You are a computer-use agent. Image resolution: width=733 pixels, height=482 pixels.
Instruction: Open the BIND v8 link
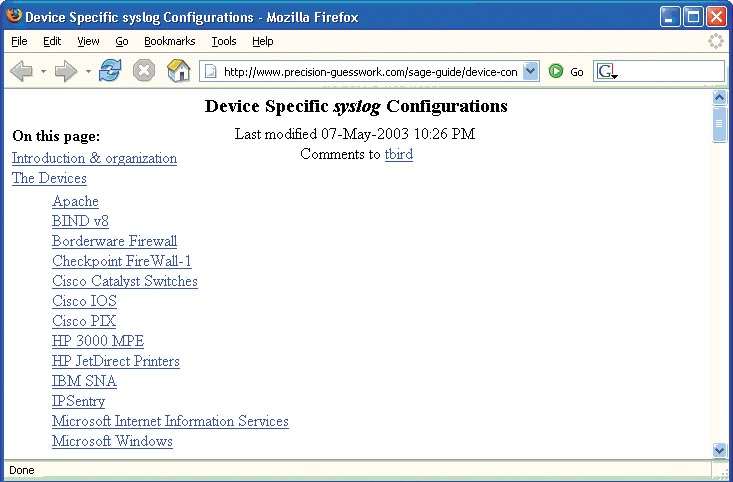[x=80, y=221]
